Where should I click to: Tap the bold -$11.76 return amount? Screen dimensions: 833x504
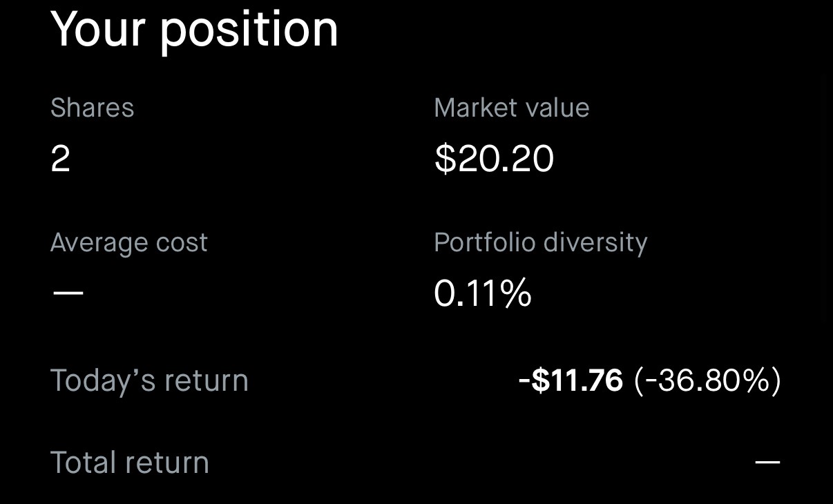pyautogui.click(x=571, y=381)
